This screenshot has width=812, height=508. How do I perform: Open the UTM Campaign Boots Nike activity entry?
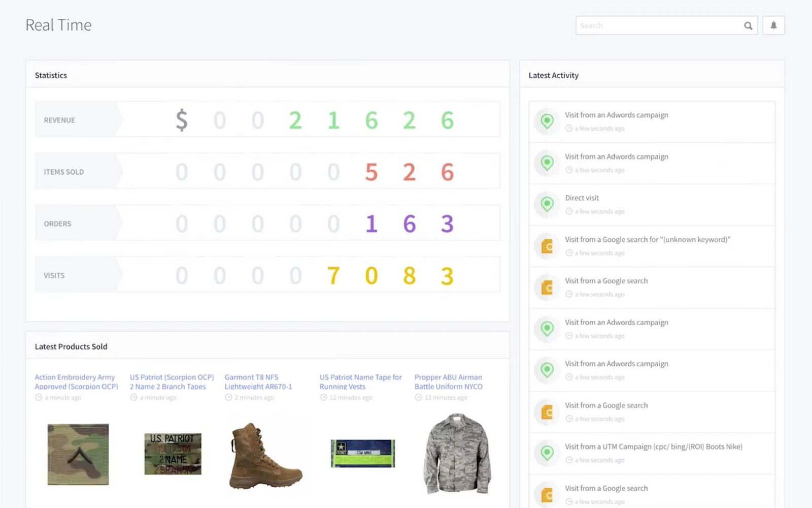652,453
